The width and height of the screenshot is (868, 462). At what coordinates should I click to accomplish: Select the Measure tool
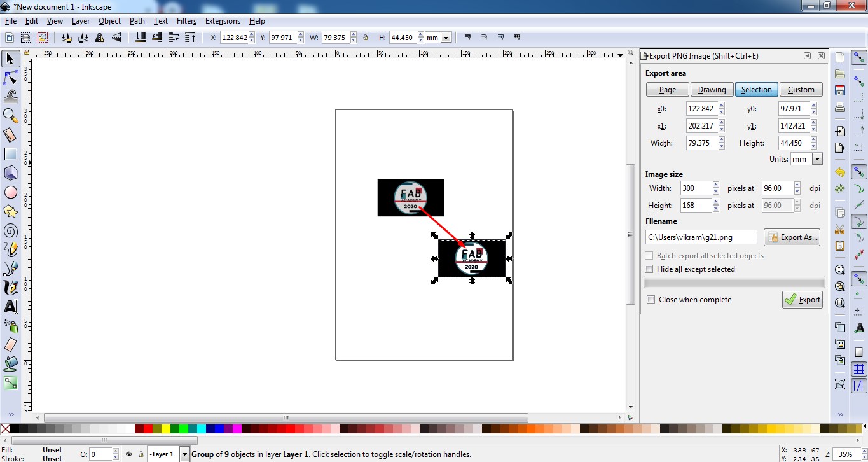(x=10, y=135)
